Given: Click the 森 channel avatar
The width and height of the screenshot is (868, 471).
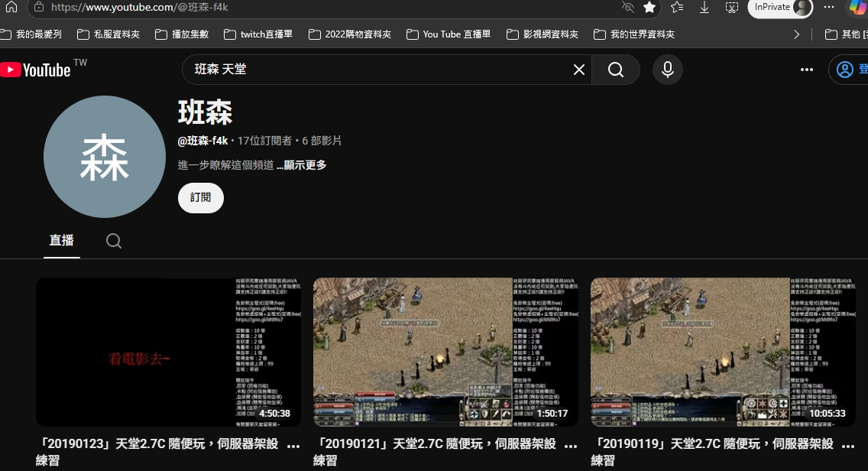Looking at the screenshot, I should [105, 157].
